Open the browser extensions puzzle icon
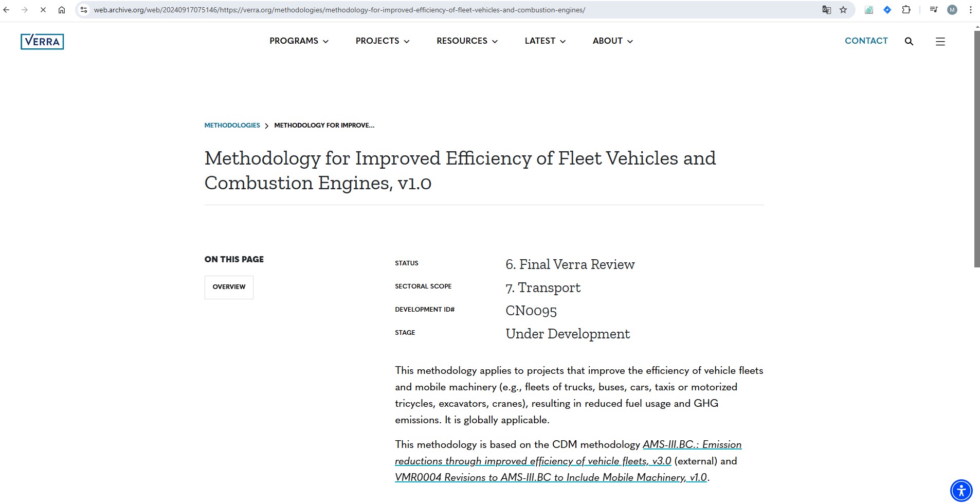The image size is (980, 504). pyautogui.click(x=906, y=10)
